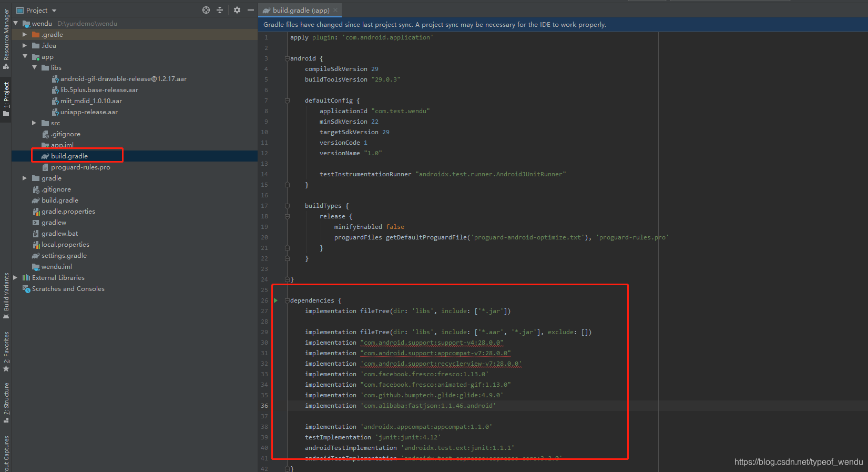868x472 pixels.
Task: Select the root-level .gitignore file
Action: point(56,189)
